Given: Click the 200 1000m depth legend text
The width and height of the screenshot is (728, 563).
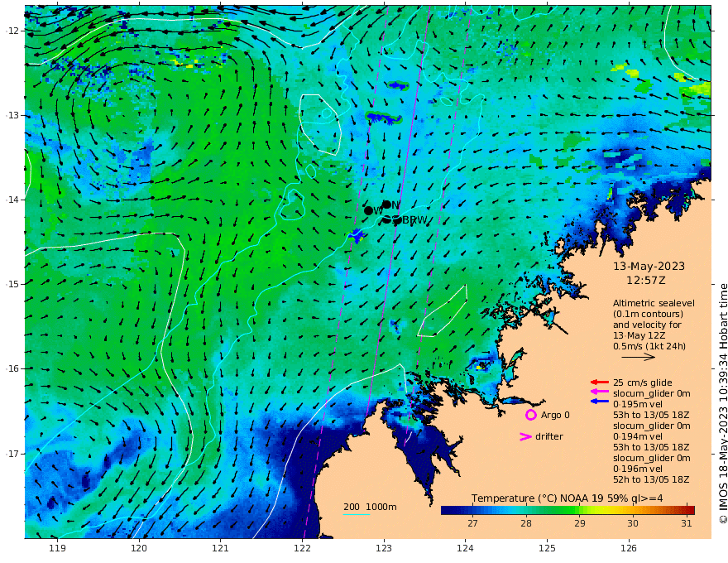Looking at the screenshot, I should tap(370, 507).
